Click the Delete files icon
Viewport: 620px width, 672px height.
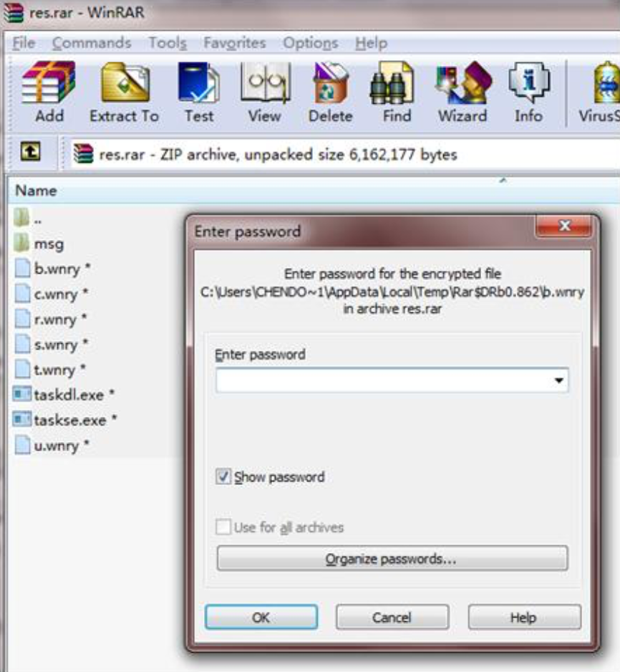pyautogui.click(x=331, y=92)
